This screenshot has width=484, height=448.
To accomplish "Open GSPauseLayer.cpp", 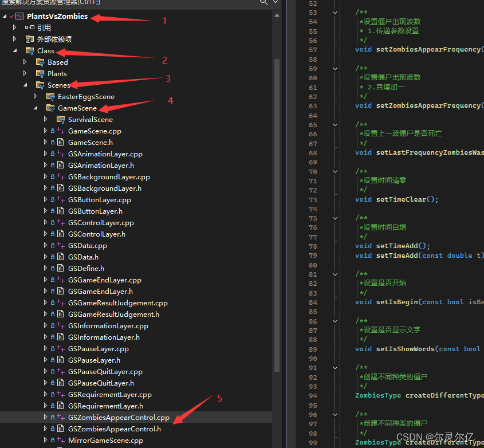I will click(x=98, y=348).
